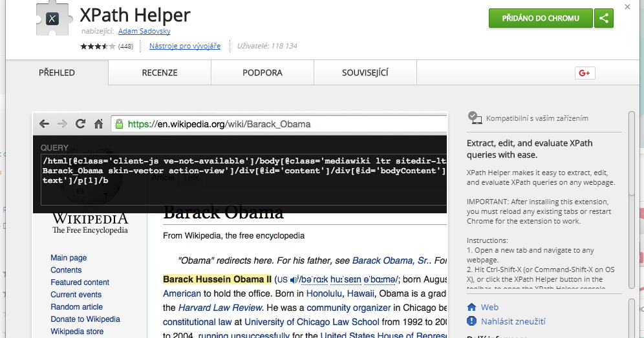644x338 pixels.
Task: Open the Nástroje pro vývojáře category link
Action: (185, 46)
